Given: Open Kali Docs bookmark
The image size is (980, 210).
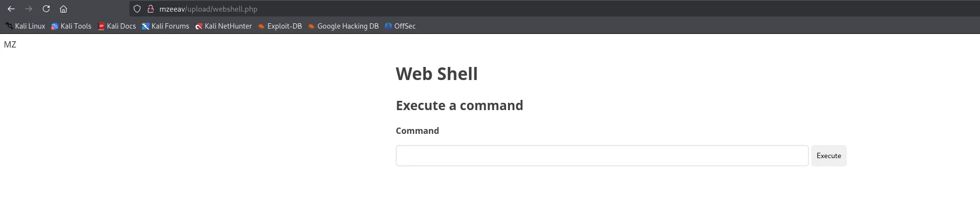Looking at the screenshot, I should click(x=117, y=26).
